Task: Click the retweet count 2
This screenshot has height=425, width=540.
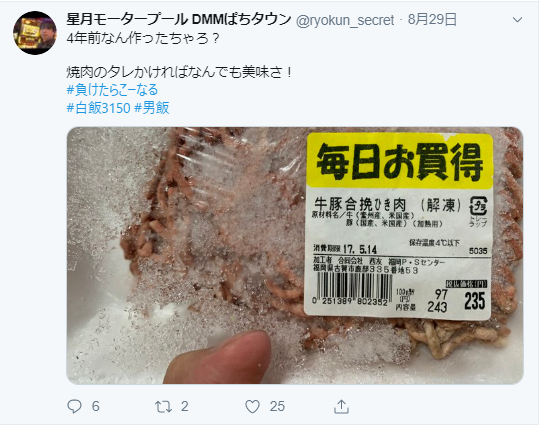Action: point(185,406)
